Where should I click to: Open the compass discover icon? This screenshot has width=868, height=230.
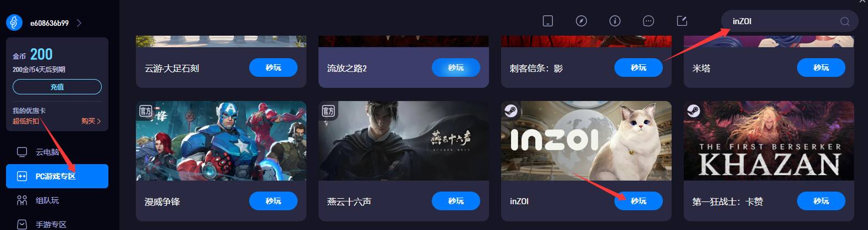point(581,21)
